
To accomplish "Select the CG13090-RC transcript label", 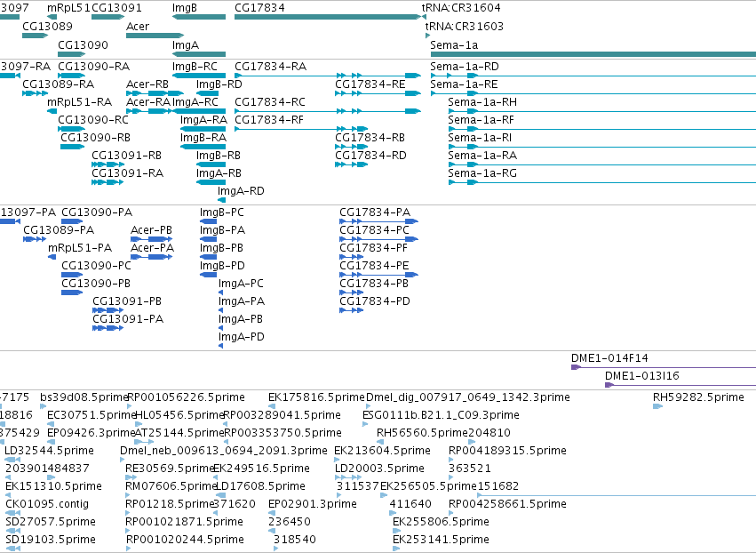I will (x=93, y=120).
